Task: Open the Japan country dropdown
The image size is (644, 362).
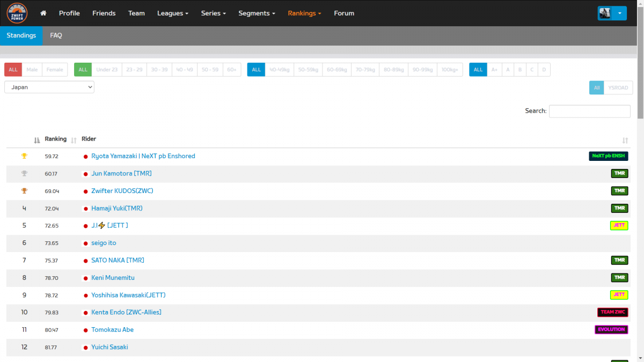Action: tap(49, 87)
